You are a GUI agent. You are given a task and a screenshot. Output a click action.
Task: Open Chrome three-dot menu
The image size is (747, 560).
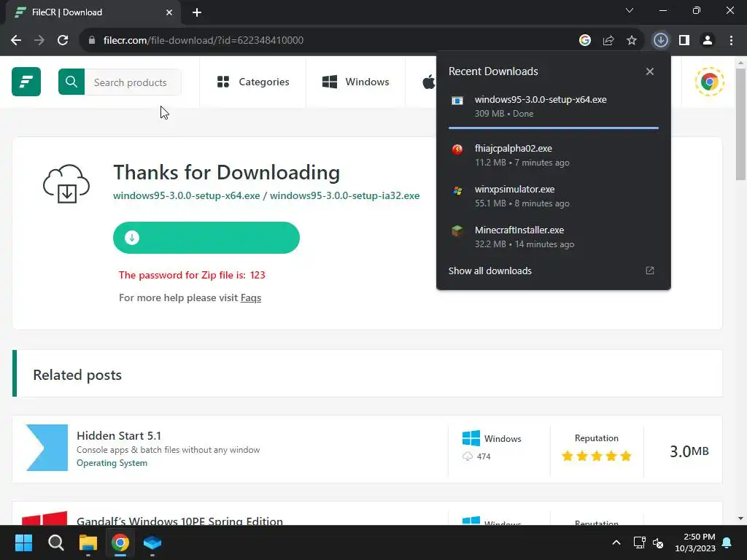pos(731,40)
